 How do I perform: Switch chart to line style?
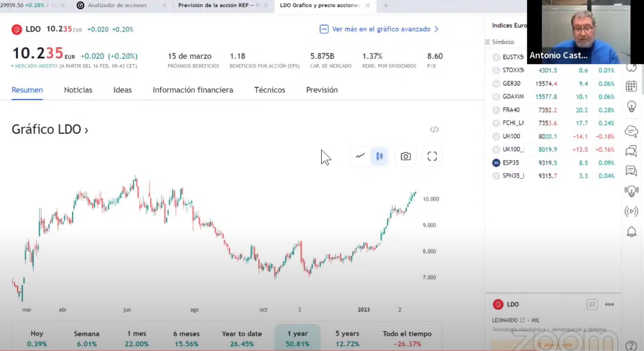tap(360, 156)
